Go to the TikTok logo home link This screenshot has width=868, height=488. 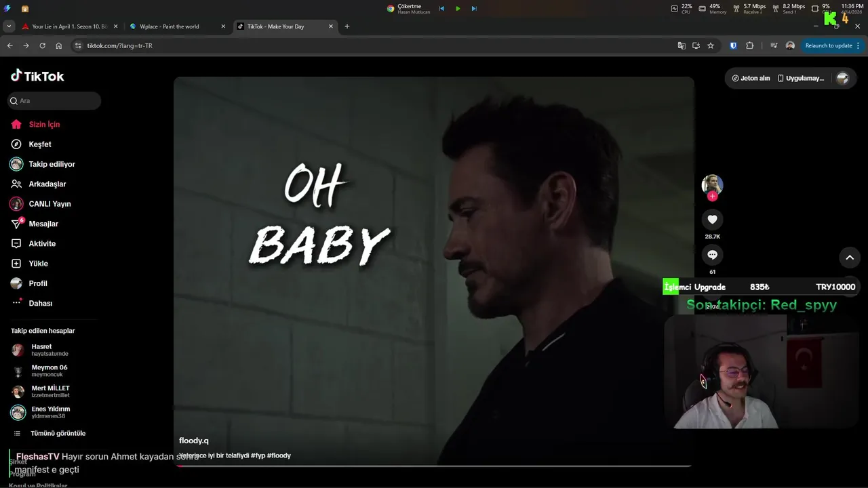37,76
